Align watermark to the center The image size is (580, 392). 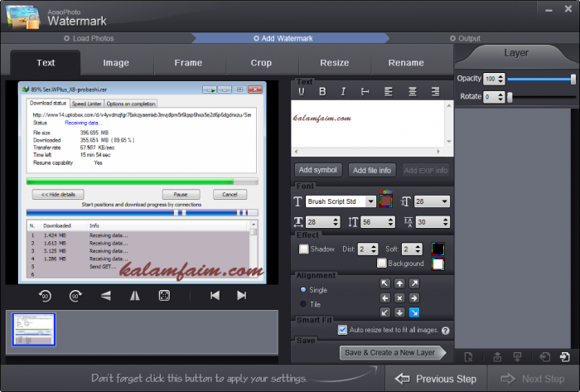[399, 298]
